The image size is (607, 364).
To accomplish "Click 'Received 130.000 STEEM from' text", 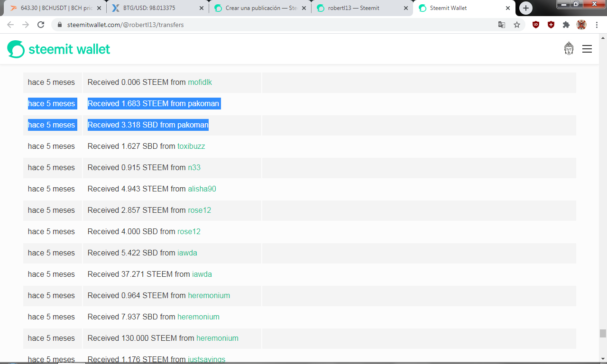I will (x=141, y=338).
